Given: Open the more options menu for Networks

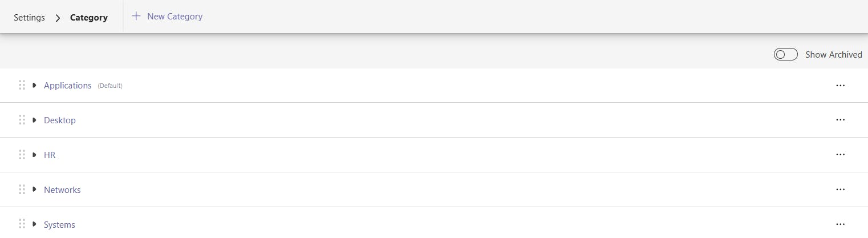Looking at the screenshot, I should (839, 189).
